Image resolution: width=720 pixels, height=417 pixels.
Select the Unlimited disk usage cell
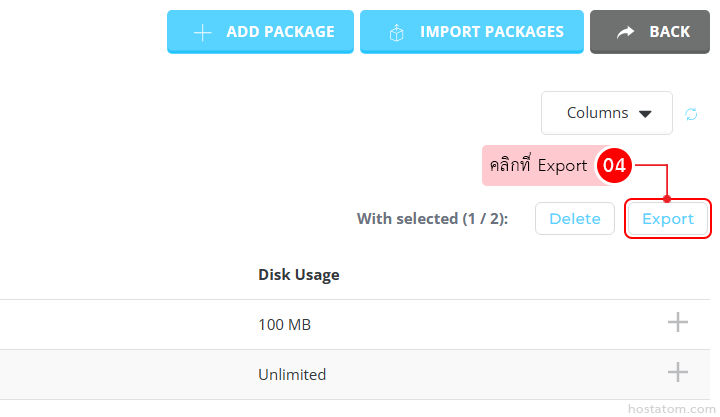click(x=292, y=375)
